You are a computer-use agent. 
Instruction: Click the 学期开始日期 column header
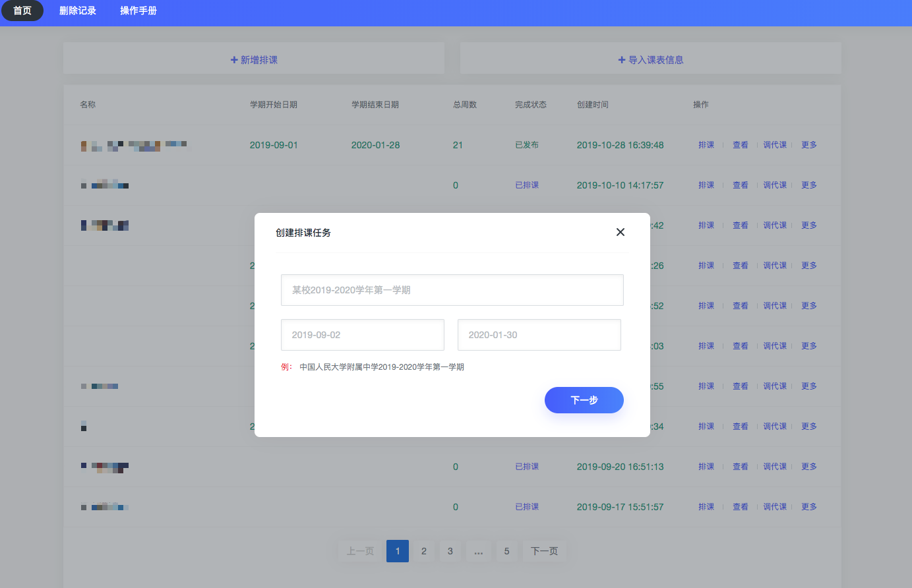point(274,105)
